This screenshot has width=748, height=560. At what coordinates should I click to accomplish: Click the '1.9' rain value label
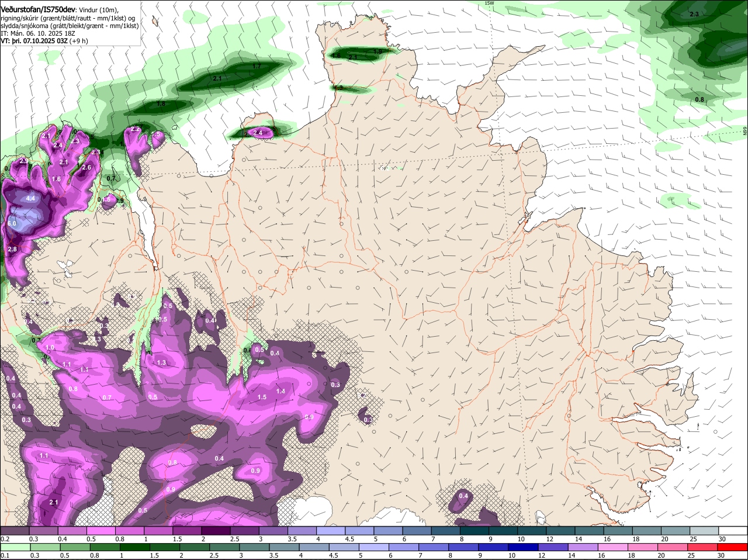click(378, 52)
